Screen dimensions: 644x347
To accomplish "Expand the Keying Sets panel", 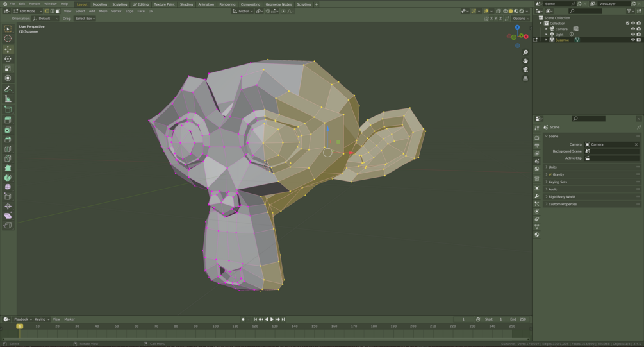I will coord(591,182).
